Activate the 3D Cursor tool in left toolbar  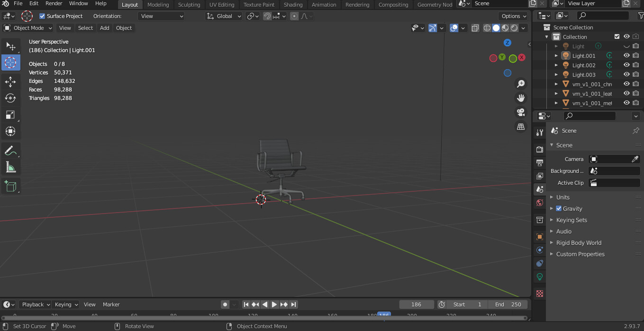(11, 63)
